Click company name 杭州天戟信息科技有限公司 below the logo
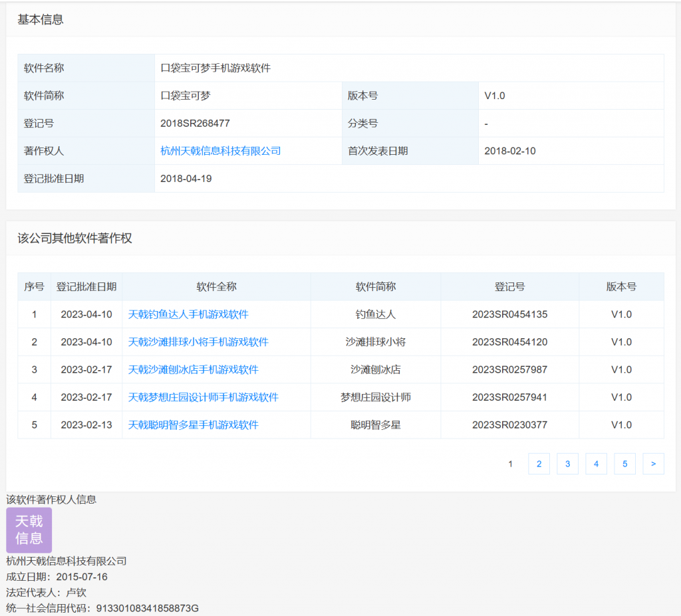The width and height of the screenshot is (681, 616). tap(67, 562)
